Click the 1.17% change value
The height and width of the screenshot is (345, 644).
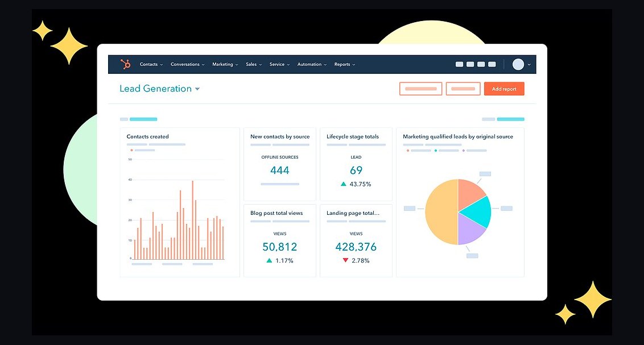tap(284, 260)
